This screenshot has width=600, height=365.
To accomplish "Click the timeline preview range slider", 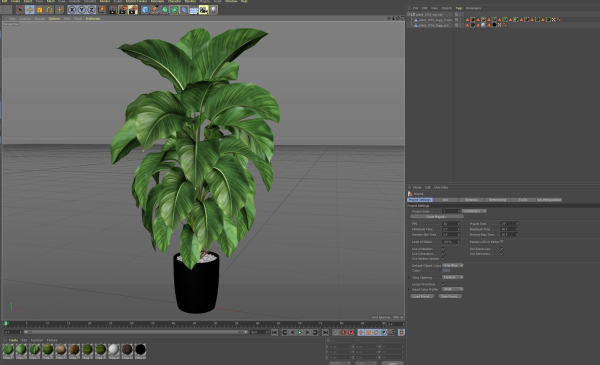I will (136, 332).
